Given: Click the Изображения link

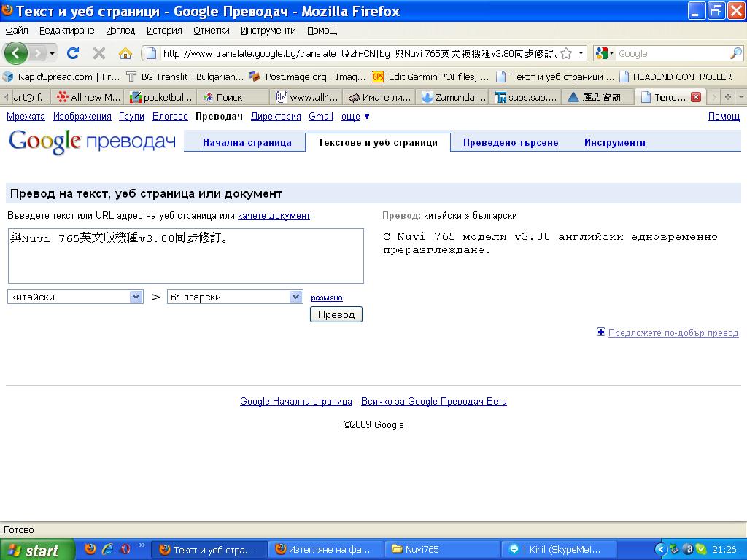Looking at the screenshot, I should point(82,116).
